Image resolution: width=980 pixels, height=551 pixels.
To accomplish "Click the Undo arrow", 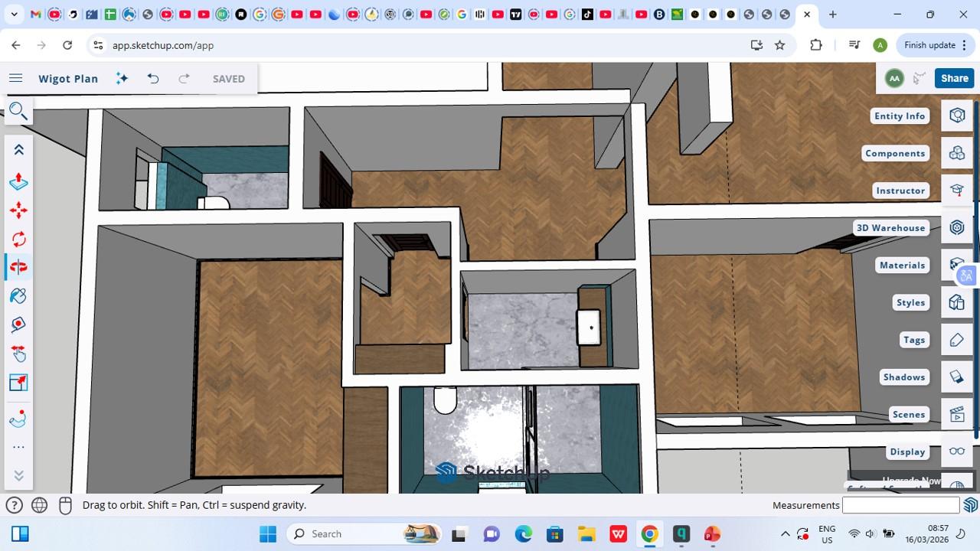I will [153, 79].
